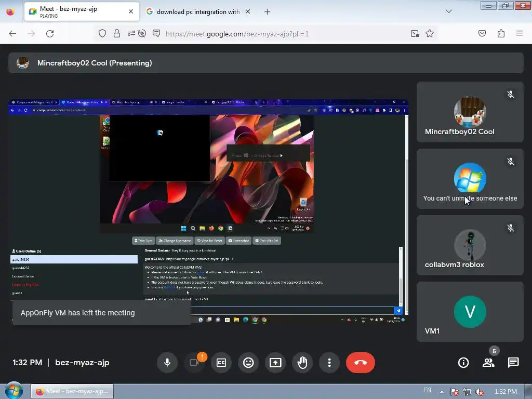Go forward in the browser
The image size is (532, 399).
31,34
